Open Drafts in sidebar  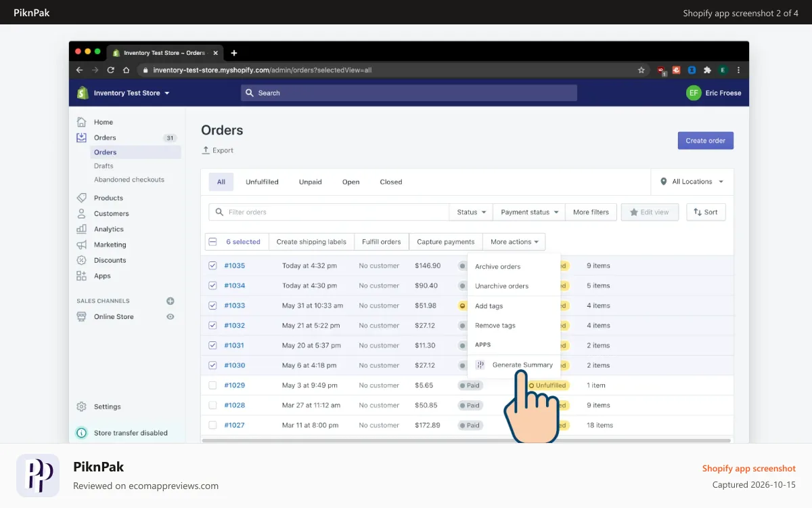pyautogui.click(x=104, y=166)
